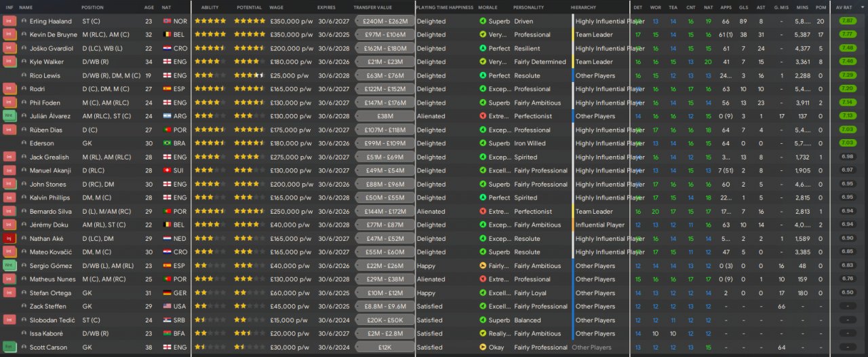This screenshot has height=357, width=868.
Task: Click Matheus Nunes's red morale icon
Action: pyautogui.click(x=483, y=279)
